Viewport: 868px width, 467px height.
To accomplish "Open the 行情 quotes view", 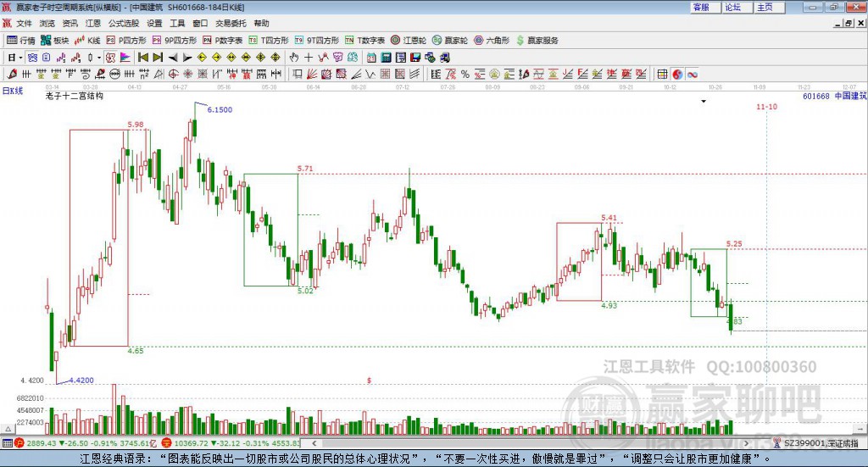I will pos(20,41).
